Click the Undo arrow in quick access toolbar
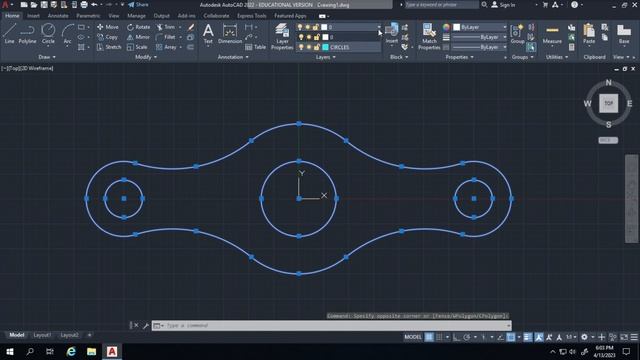Image resolution: width=640 pixels, height=360 pixels. 94,5
